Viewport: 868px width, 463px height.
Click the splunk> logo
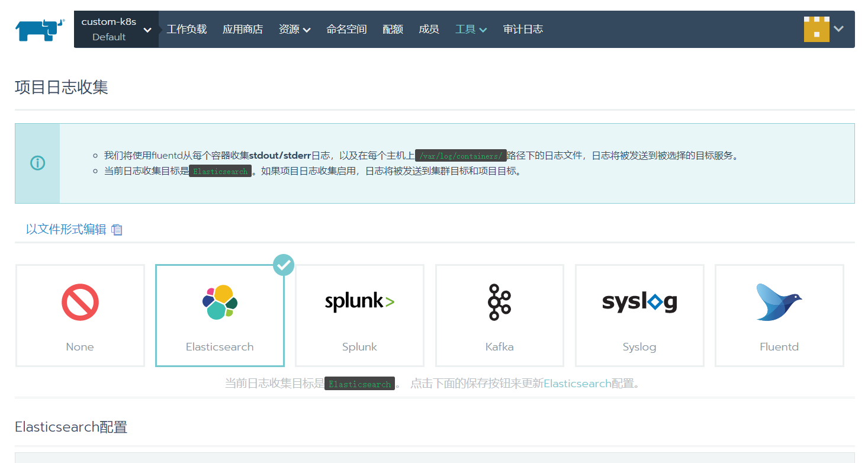tap(359, 302)
